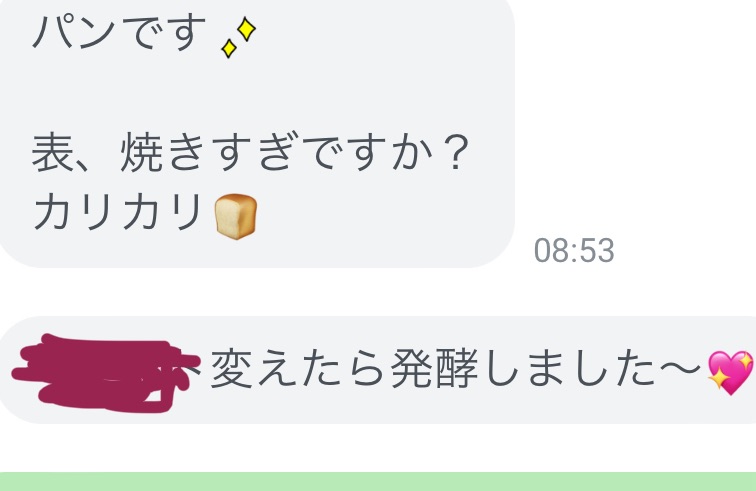Click the 表、焼きすぎですか? message line
The height and width of the screenshot is (491, 756).
(251, 152)
